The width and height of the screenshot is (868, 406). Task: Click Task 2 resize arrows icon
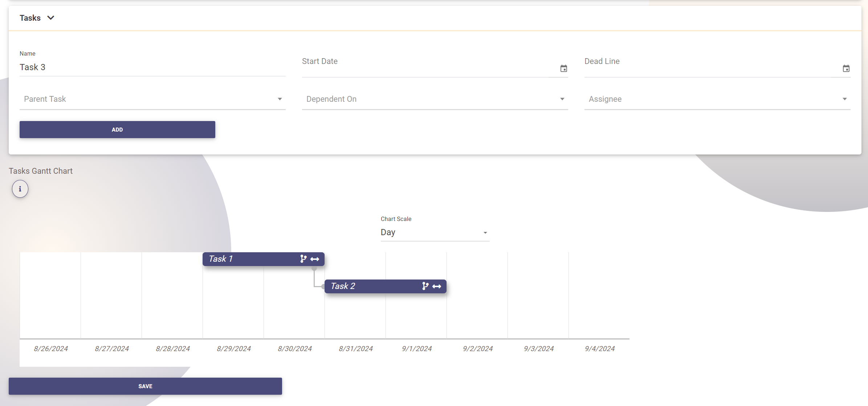(437, 286)
